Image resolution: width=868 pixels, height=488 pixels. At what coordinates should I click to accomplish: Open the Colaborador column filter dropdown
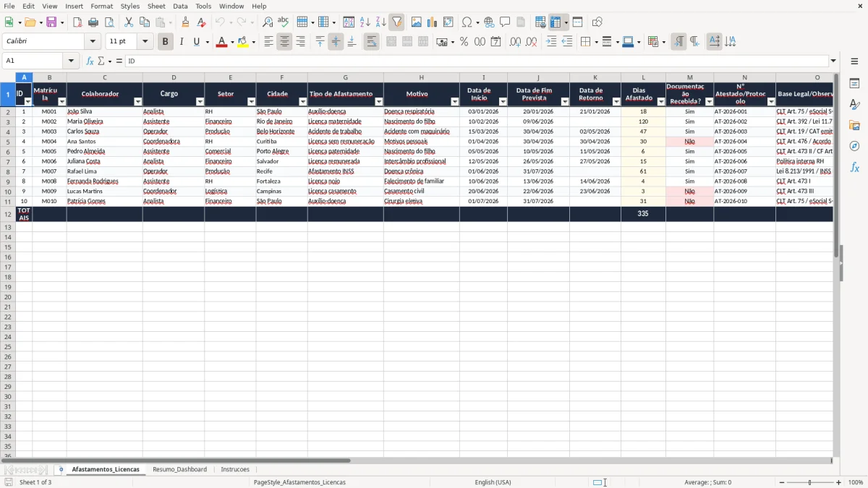(x=137, y=102)
